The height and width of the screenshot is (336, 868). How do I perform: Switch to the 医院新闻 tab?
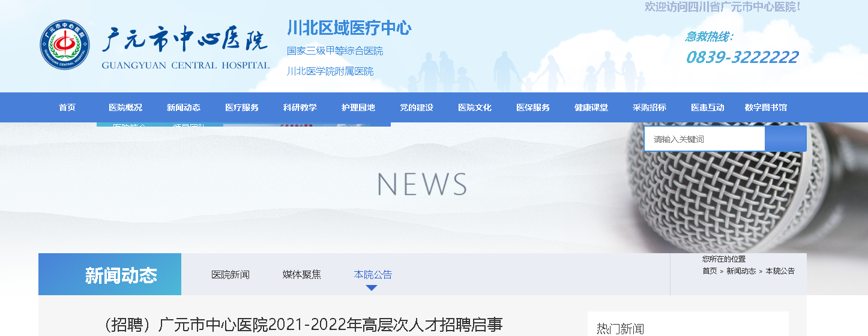[231, 275]
